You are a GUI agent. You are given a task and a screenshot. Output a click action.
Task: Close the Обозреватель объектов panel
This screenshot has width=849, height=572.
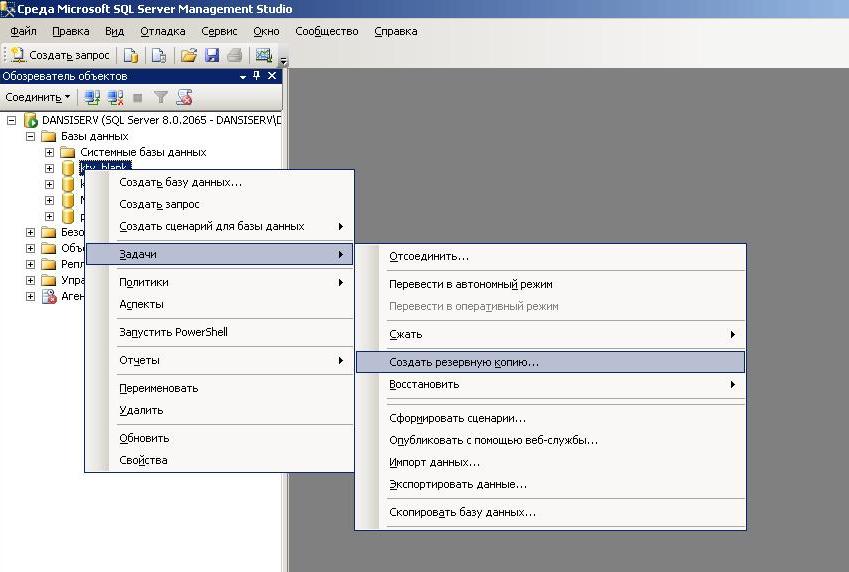pyautogui.click(x=272, y=76)
